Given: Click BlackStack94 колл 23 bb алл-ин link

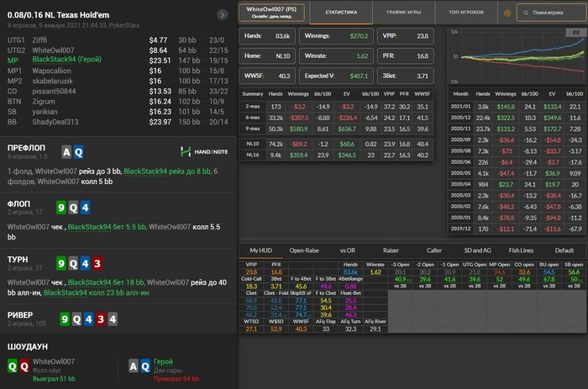Looking at the screenshot, I should [96, 292].
